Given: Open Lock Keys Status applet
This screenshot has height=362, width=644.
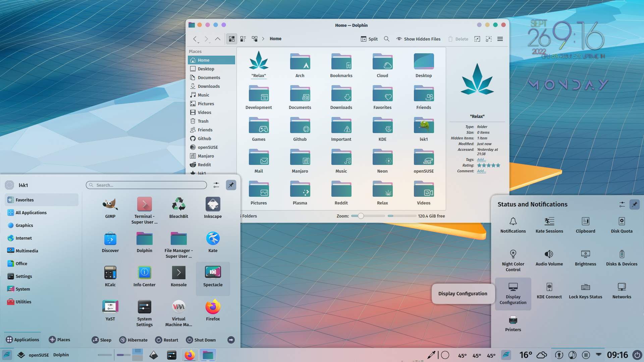Looking at the screenshot, I should (585, 291).
